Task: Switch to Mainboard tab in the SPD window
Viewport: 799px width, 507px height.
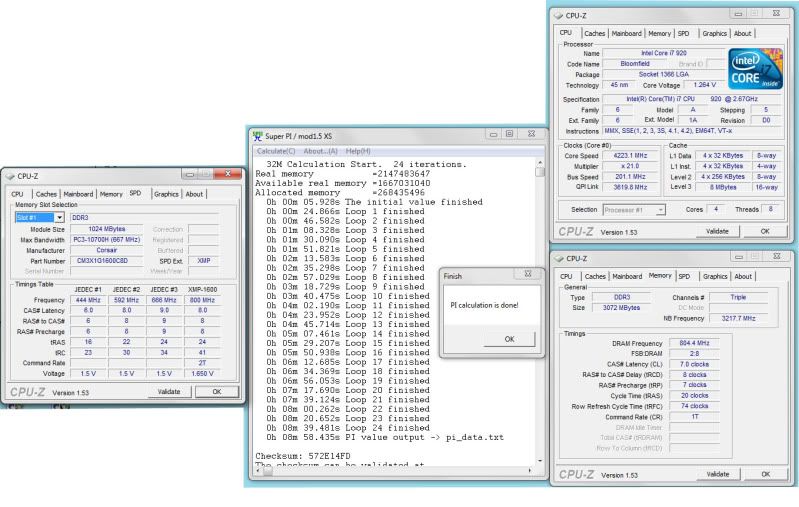Action: tap(77, 194)
